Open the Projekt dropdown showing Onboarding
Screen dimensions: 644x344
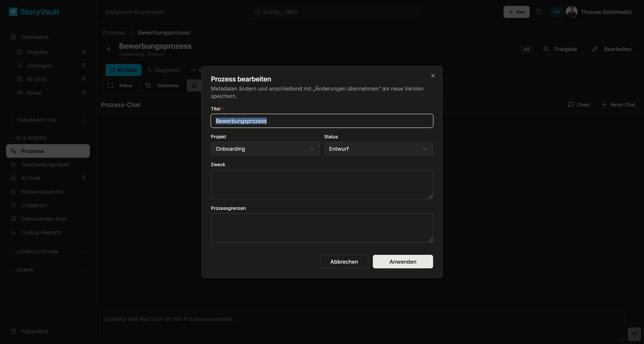coord(265,149)
